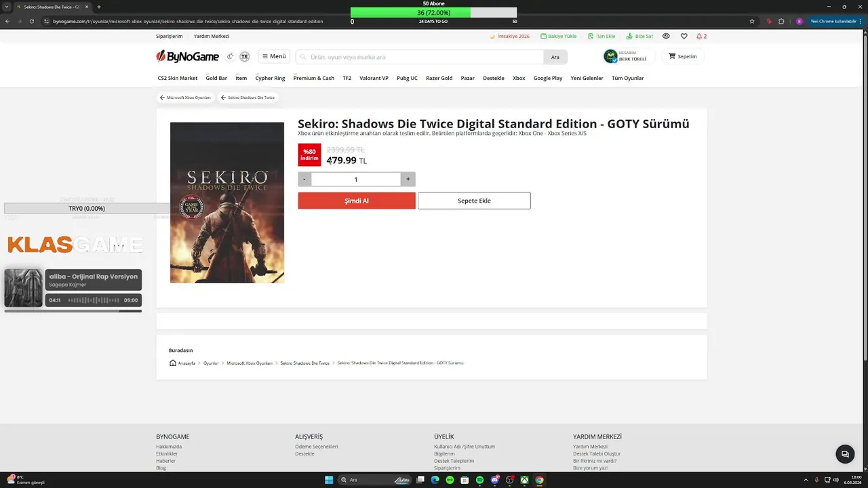Focus the product search field
The height and width of the screenshot is (488, 868).
(419, 57)
